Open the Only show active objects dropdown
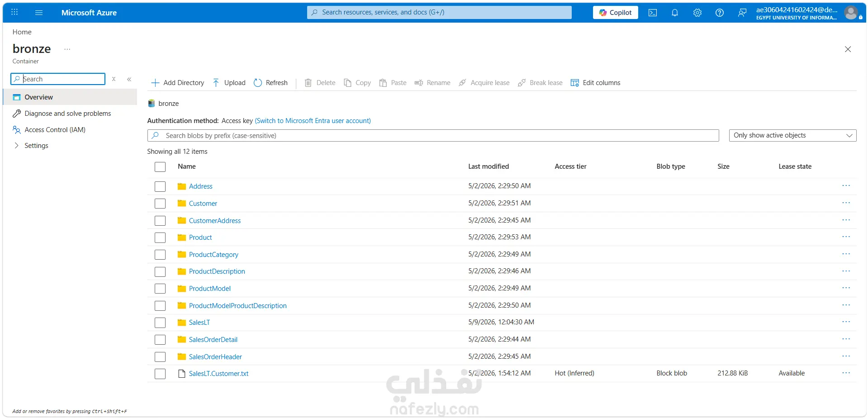 (x=792, y=135)
